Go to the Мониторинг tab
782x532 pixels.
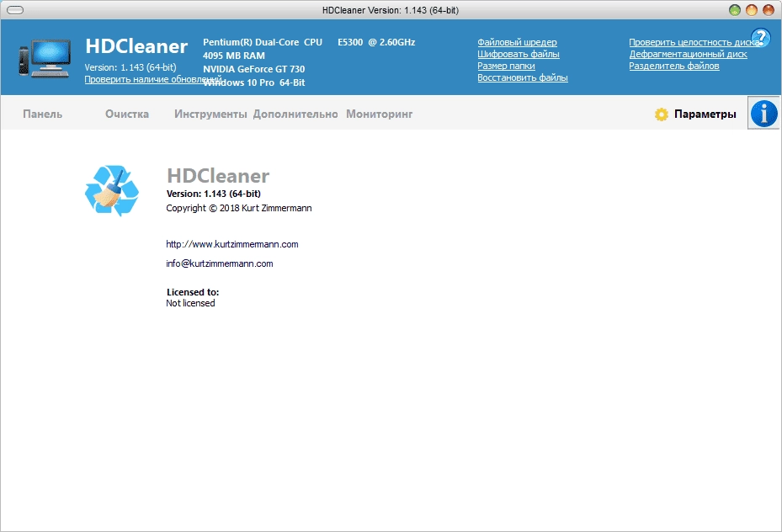(x=379, y=114)
